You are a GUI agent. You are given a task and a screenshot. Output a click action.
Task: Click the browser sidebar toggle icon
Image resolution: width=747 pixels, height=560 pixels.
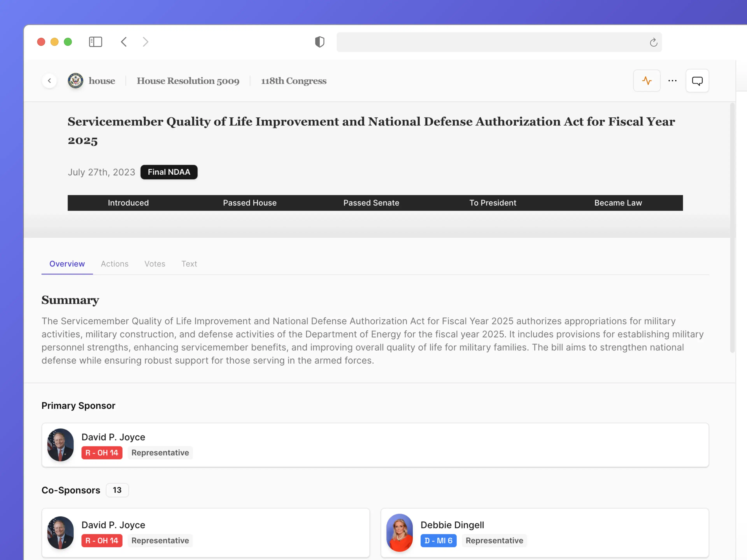(x=96, y=42)
